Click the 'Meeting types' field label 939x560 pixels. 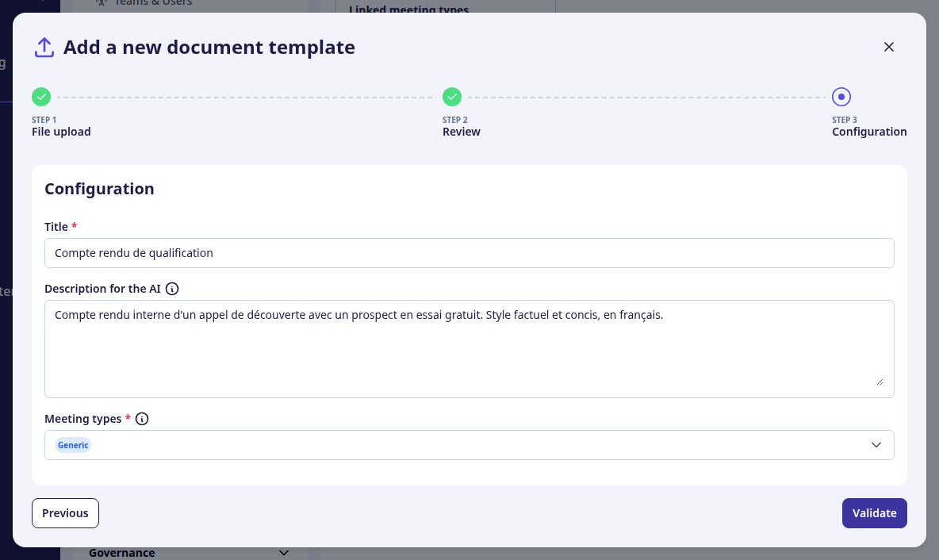83,419
